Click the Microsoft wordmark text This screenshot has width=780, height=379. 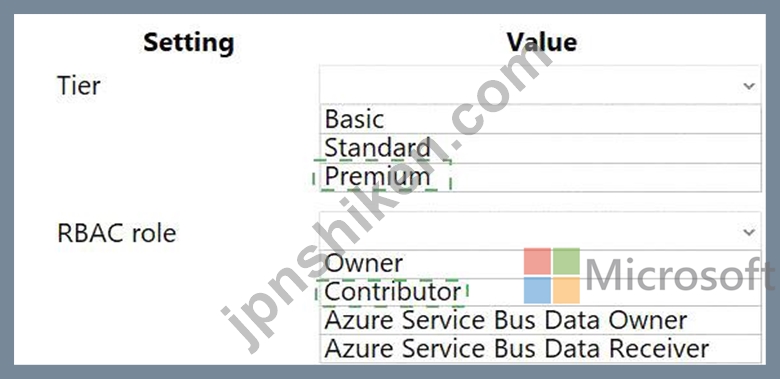tap(680, 276)
